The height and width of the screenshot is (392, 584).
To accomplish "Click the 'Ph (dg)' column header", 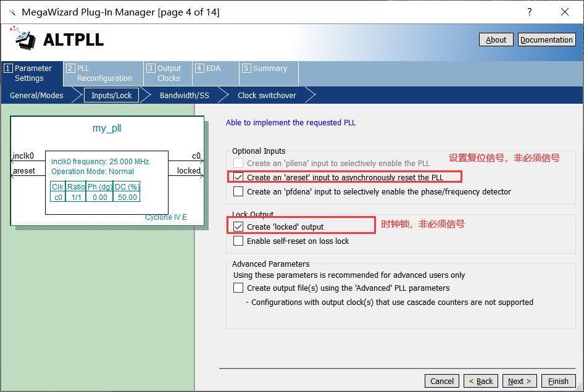I will click(100, 186).
